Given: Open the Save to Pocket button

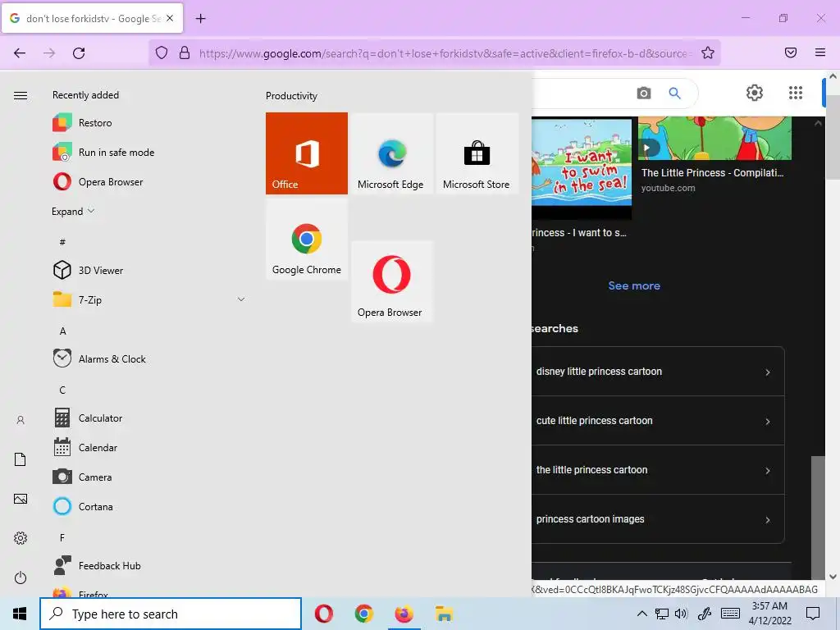Looking at the screenshot, I should pyautogui.click(x=791, y=52).
